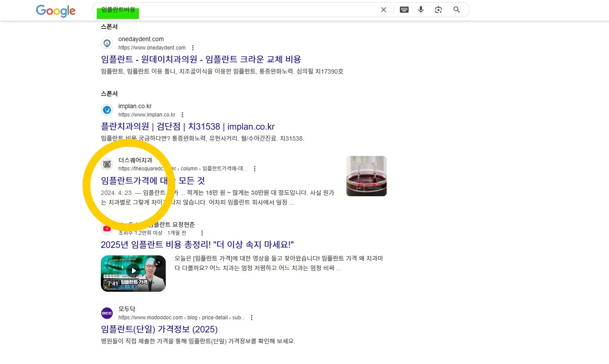Image resolution: width=609 pixels, height=364 pixels.
Task: Play the 2025년 임플란트 비용 video thumbnail
Action: (x=133, y=273)
